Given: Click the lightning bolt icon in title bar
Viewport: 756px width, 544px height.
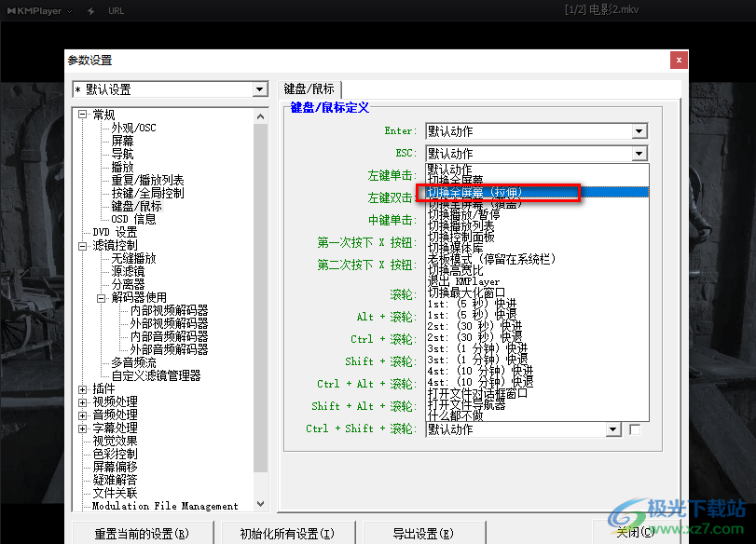Looking at the screenshot, I should click(x=90, y=10).
